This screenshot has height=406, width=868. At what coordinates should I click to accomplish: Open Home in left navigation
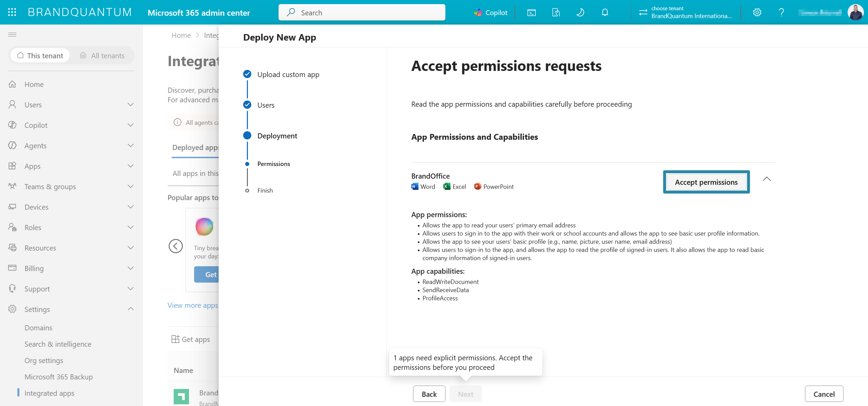pyautogui.click(x=34, y=84)
